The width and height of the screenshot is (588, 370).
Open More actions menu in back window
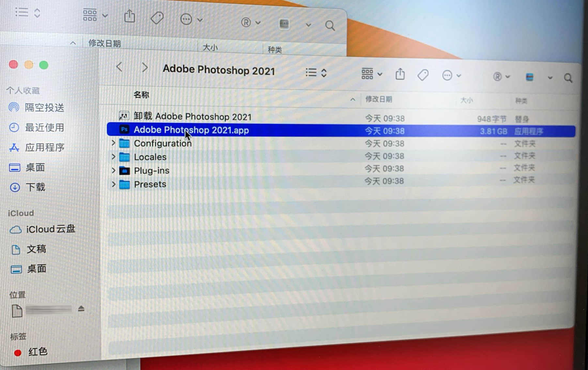click(192, 19)
